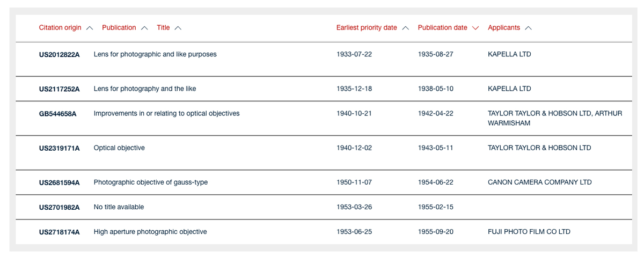Select publication date 1938-05-10
This screenshot has height=257, width=644.
[436, 89]
